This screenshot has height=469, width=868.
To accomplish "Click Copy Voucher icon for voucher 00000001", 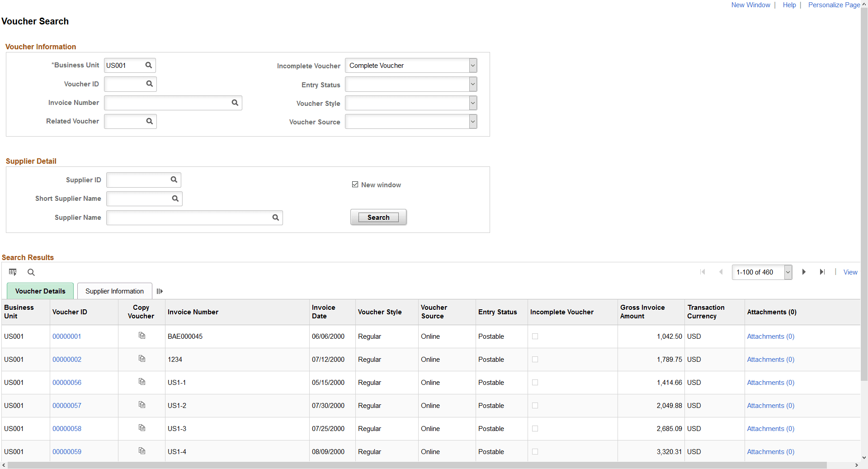I will [x=142, y=336].
